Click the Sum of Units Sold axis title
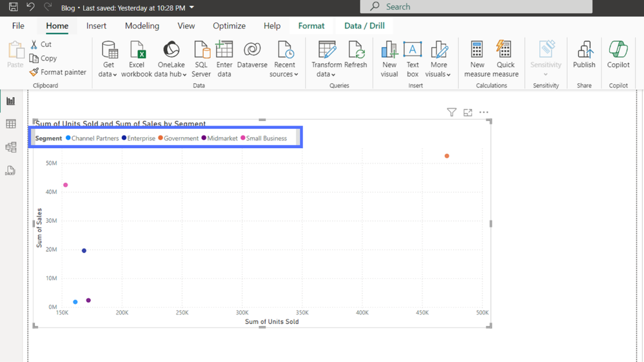Viewport: 644px width, 362px height. coord(272,322)
